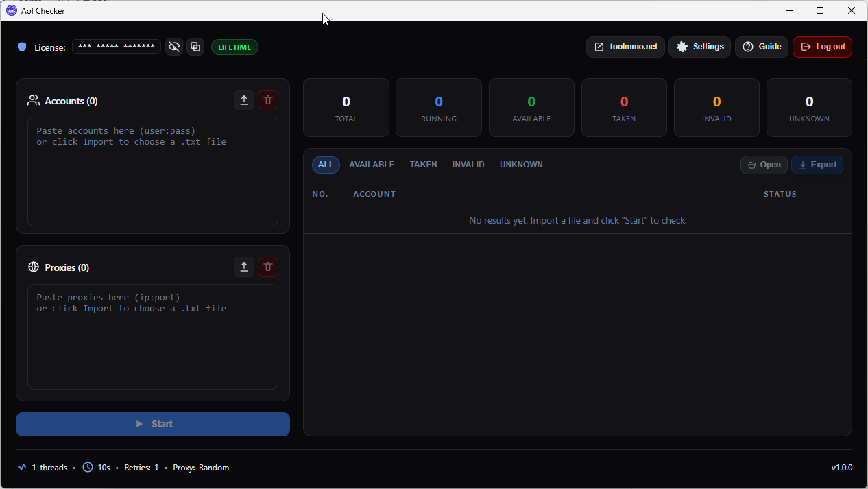Focus the proxies paste text area
Screen dimensions: 868x489
point(153,337)
